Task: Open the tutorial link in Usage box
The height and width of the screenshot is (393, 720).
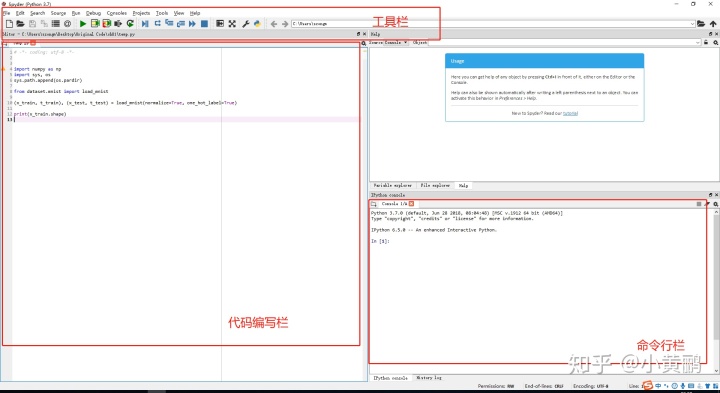Action: click(570, 113)
